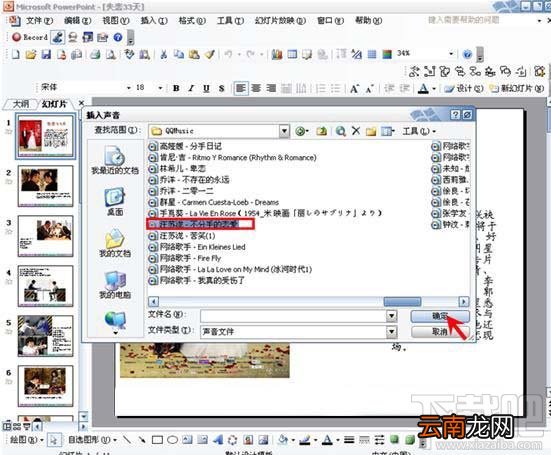Screen dimensions: 551x455
Task: Toggle Italic formatting
Action: click(x=191, y=88)
